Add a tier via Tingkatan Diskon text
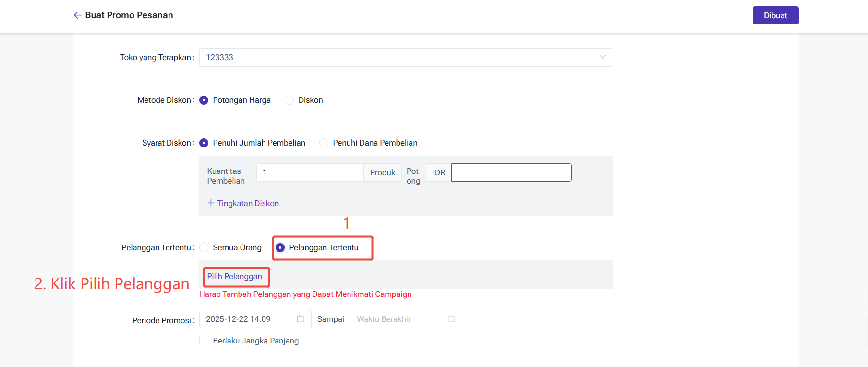Screen dimensions: 868x367 pos(248,203)
